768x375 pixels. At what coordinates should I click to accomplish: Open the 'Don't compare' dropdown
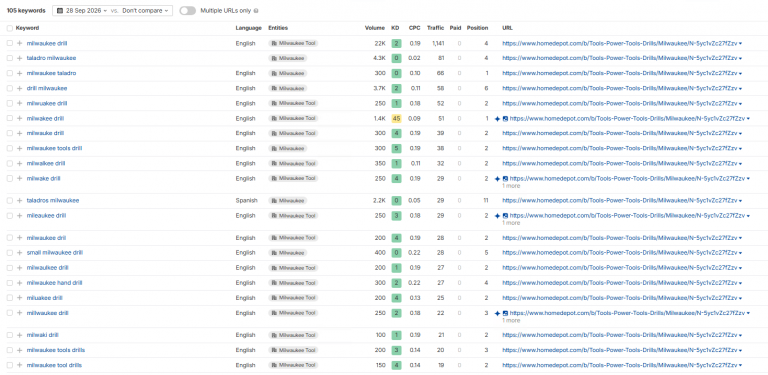[145, 10]
